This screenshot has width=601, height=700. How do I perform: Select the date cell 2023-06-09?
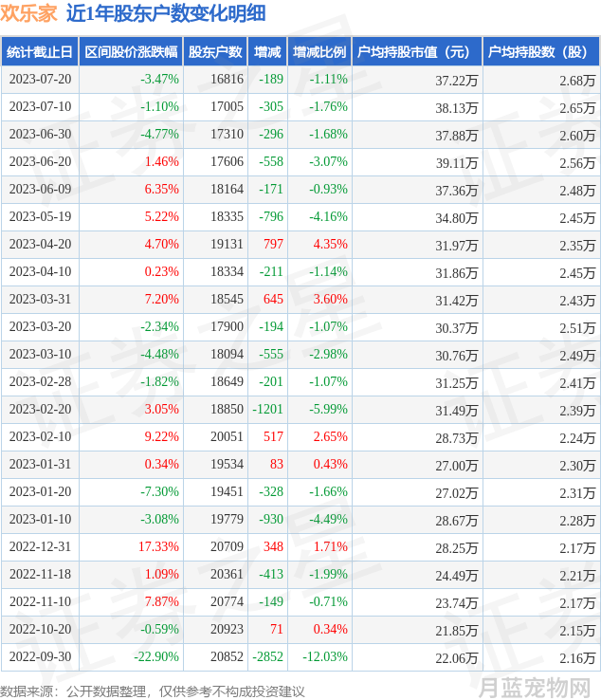[40, 190]
